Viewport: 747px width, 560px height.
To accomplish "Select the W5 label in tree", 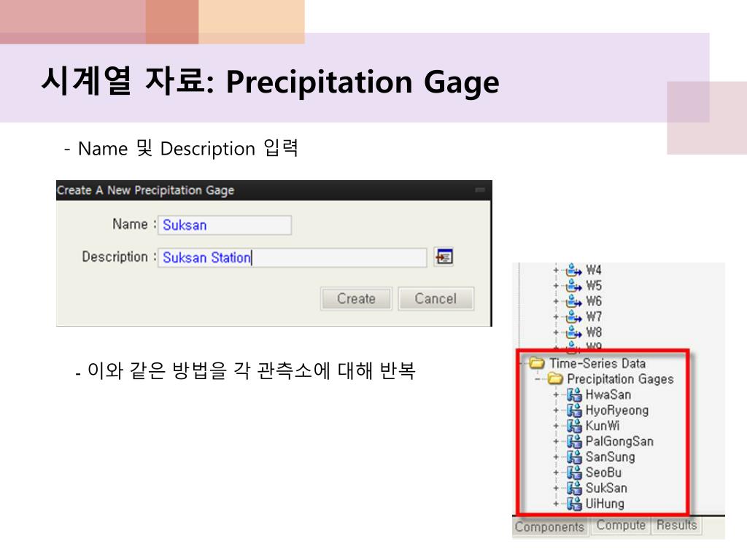I will (594, 286).
